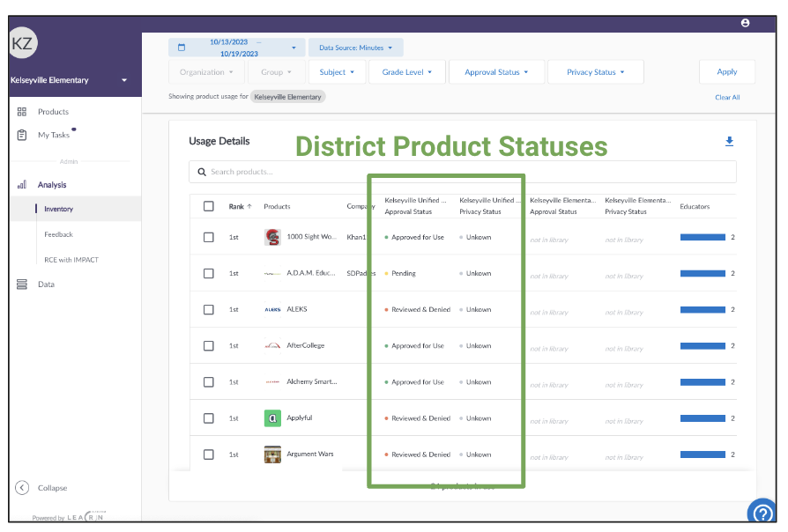Open Feedback under Analysis
Image resolution: width=788 pixels, height=532 pixels.
(58, 234)
